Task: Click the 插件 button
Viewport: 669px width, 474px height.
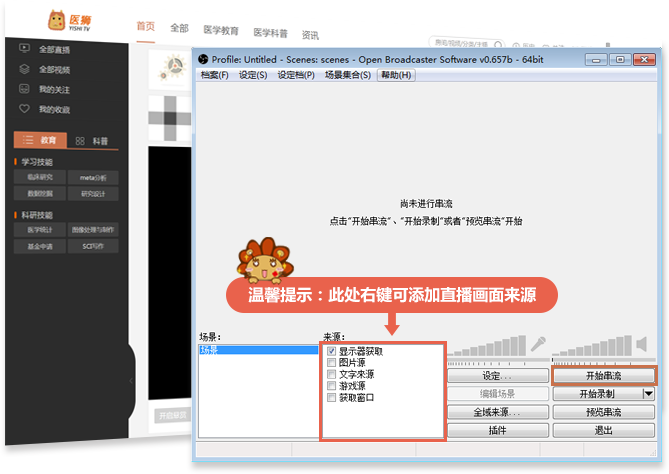Action: point(498,430)
